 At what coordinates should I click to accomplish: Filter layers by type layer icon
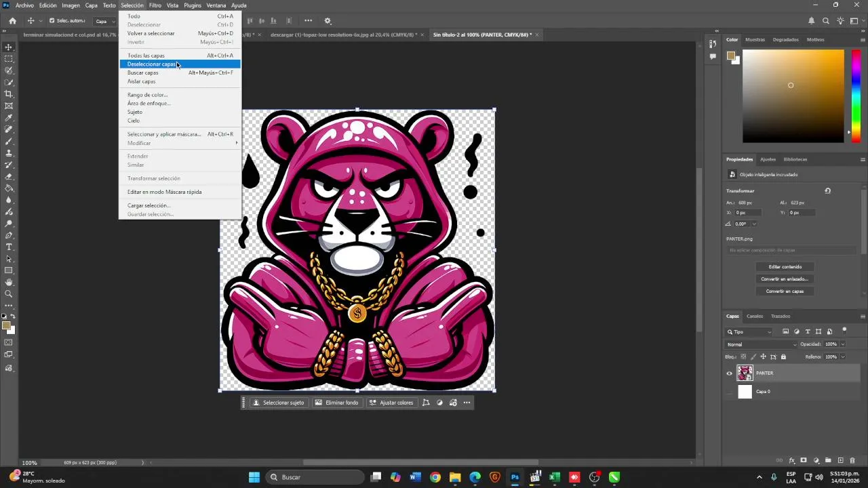(x=808, y=331)
